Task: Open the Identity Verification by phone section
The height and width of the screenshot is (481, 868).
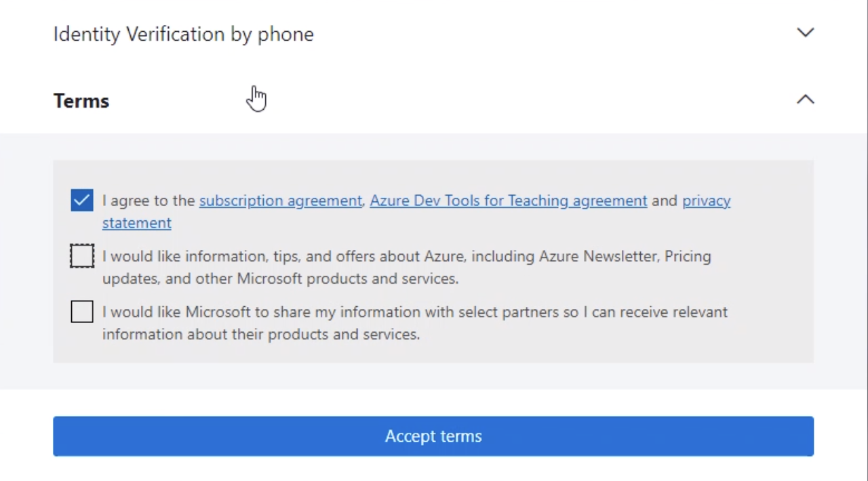Action: pos(183,34)
